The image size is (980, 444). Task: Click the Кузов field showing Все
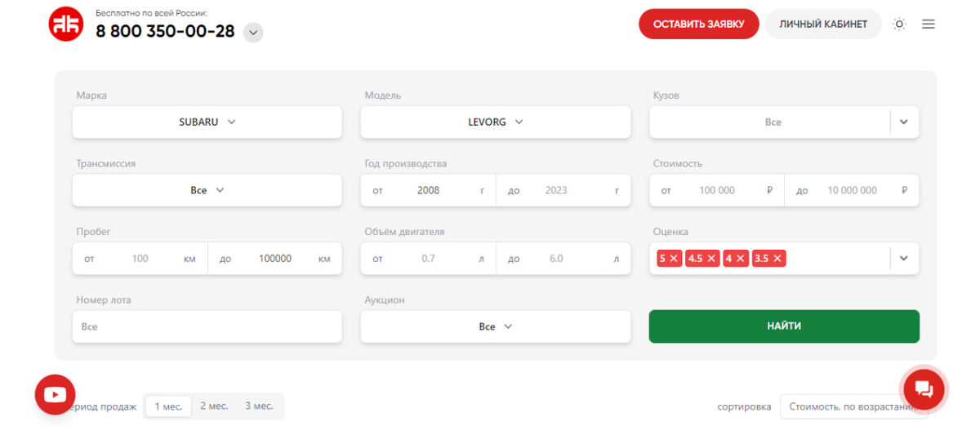[769, 122]
